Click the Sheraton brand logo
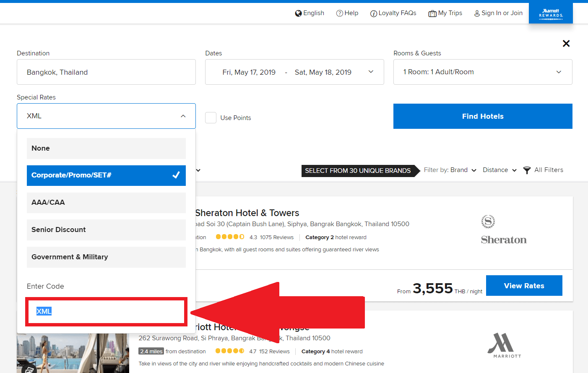This screenshot has height=373, width=588. coord(504,230)
